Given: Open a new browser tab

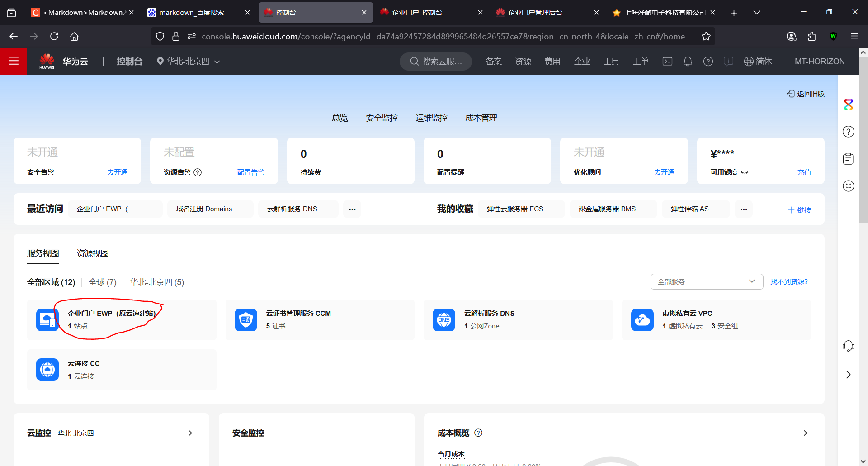Looking at the screenshot, I should tap(734, 13).
